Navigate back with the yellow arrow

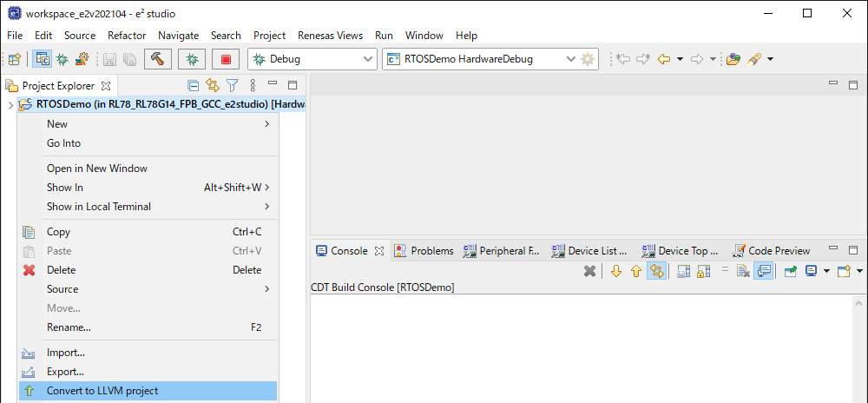tap(664, 59)
